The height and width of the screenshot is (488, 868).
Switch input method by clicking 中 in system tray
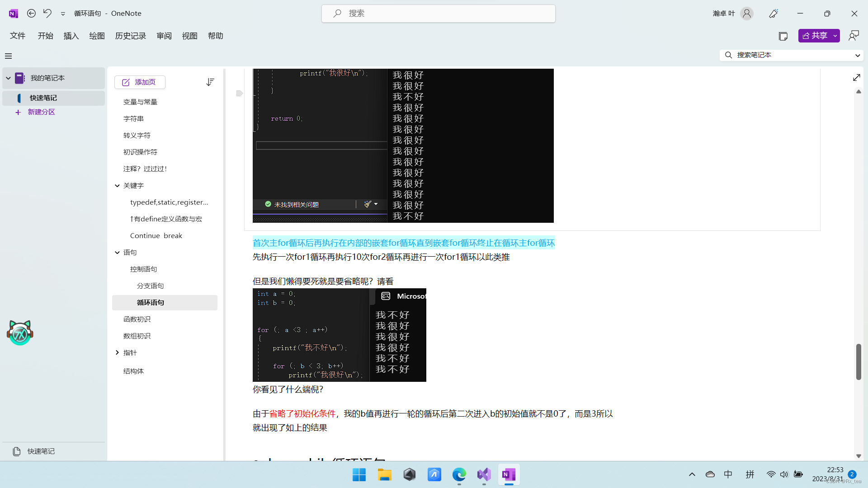click(728, 474)
